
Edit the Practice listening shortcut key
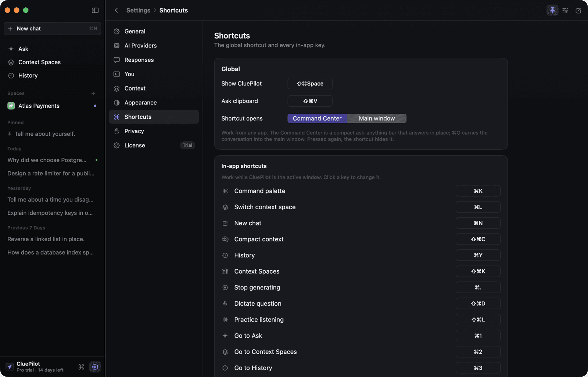point(478,320)
